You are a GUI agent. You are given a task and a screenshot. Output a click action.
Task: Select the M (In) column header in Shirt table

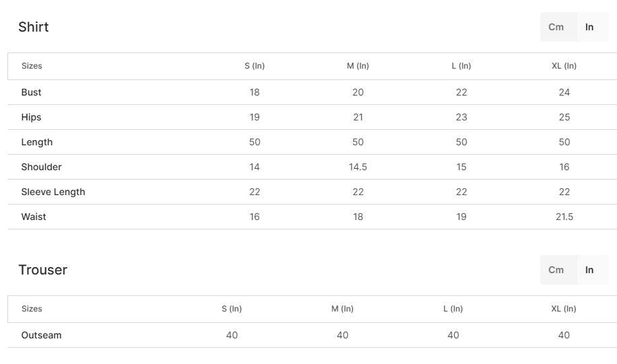click(x=358, y=66)
